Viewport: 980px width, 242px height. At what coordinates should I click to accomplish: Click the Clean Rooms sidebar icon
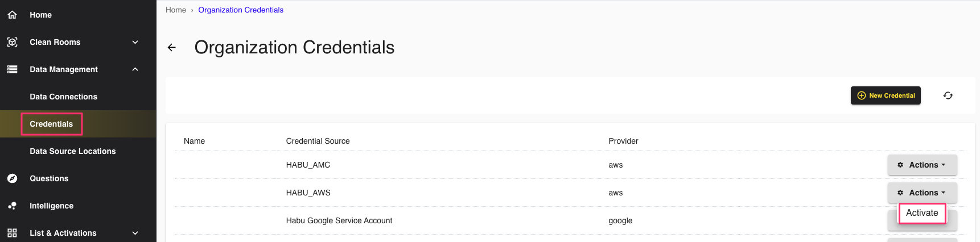click(x=12, y=42)
